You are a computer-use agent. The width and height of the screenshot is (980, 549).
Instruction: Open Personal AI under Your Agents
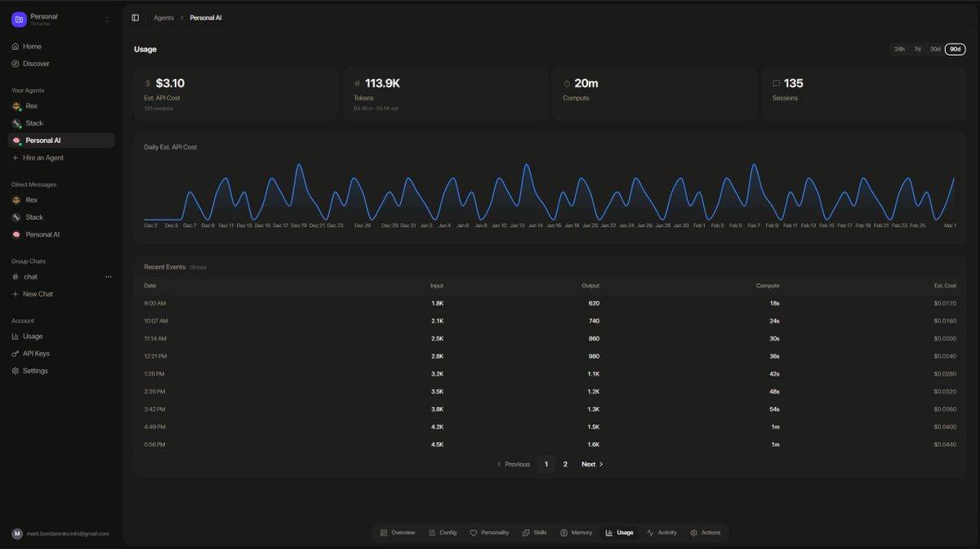(x=61, y=141)
